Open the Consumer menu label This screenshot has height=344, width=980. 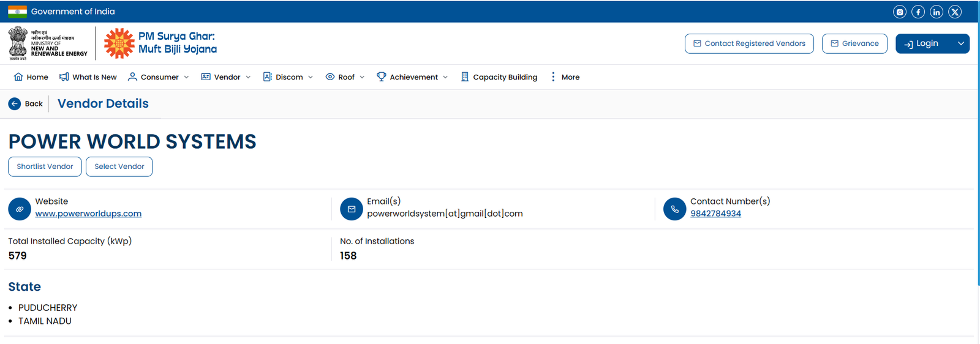[160, 77]
